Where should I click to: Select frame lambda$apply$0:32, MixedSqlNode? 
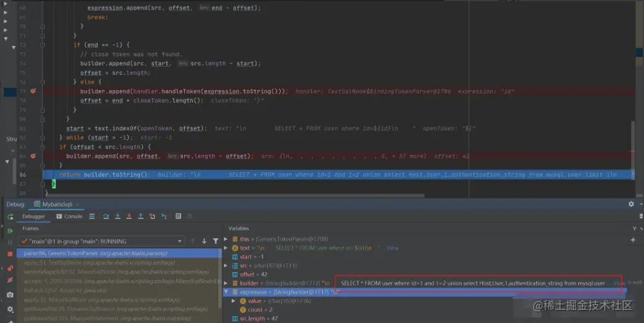point(119,271)
